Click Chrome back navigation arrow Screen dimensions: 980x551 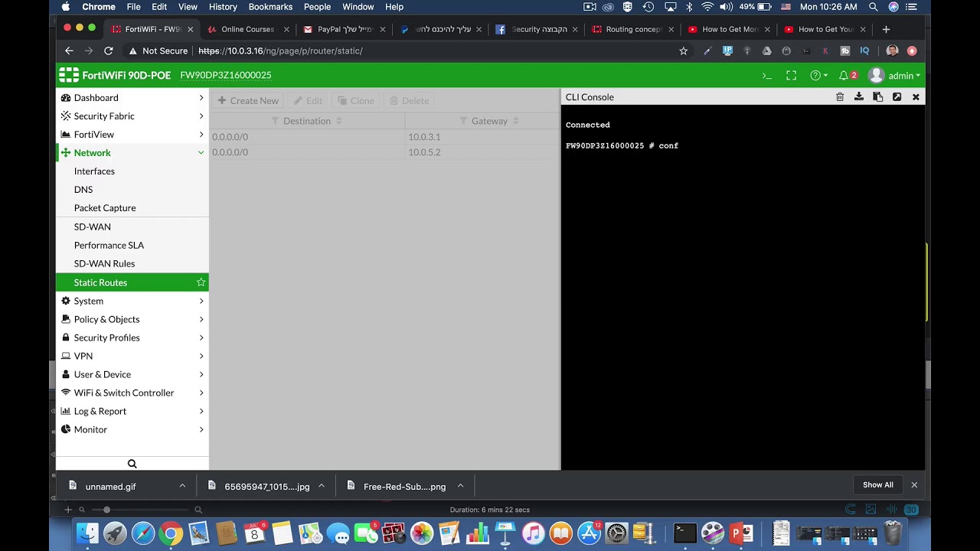tap(69, 51)
